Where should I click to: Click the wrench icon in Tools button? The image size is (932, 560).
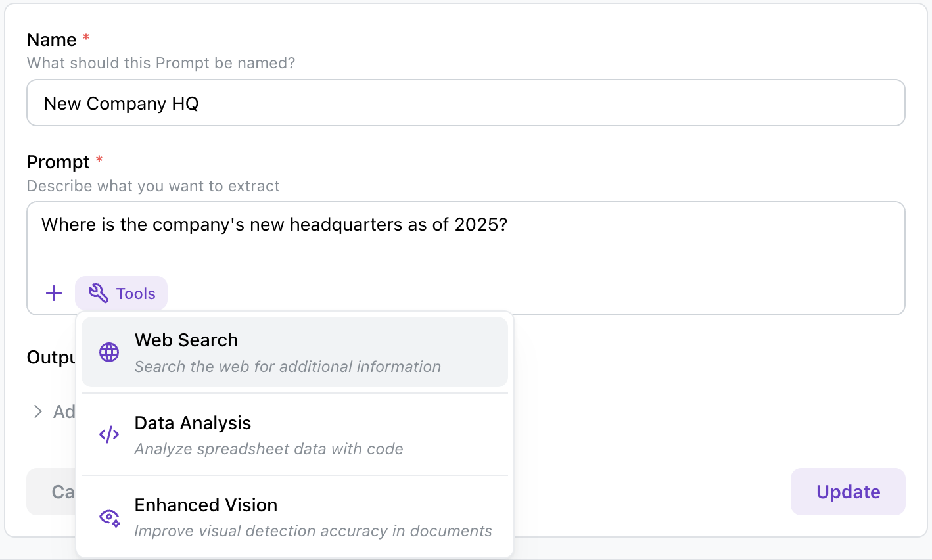click(x=99, y=293)
